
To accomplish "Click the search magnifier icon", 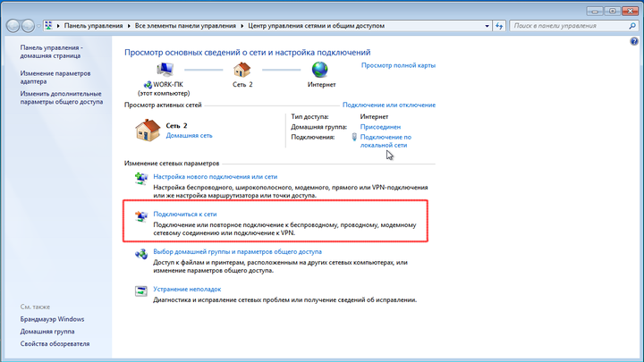I will point(632,26).
